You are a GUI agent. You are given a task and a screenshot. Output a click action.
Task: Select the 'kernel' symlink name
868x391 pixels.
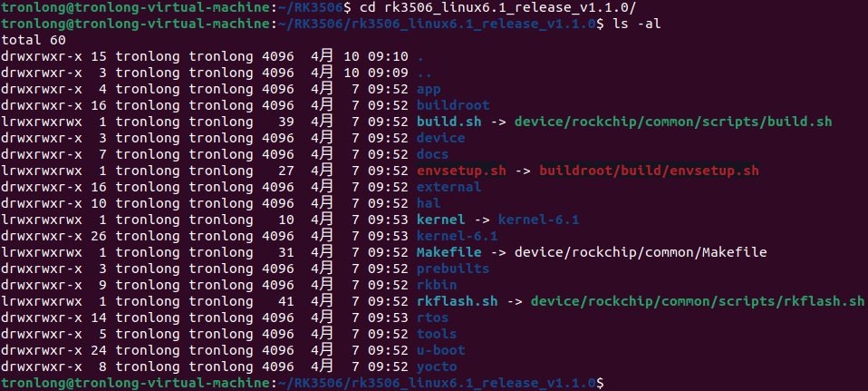point(440,220)
